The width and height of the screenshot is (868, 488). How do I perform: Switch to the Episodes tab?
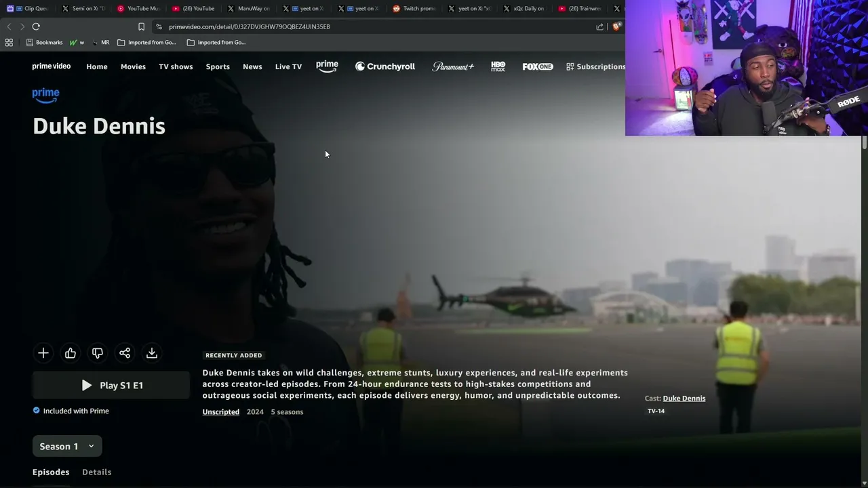click(x=51, y=472)
